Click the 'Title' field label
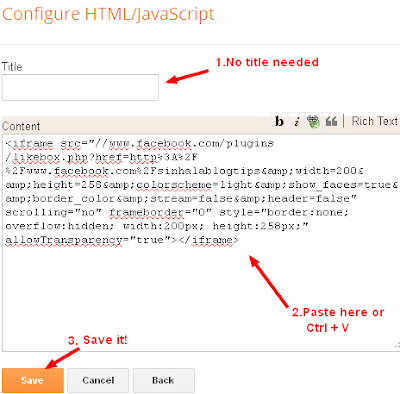The height and width of the screenshot is (394, 400). [12, 67]
